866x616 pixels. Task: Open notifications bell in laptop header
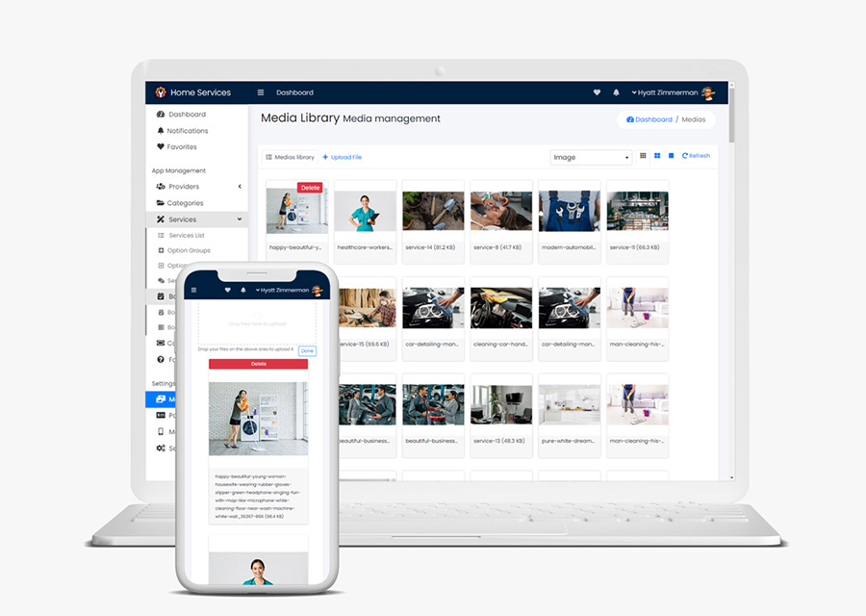(x=617, y=92)
